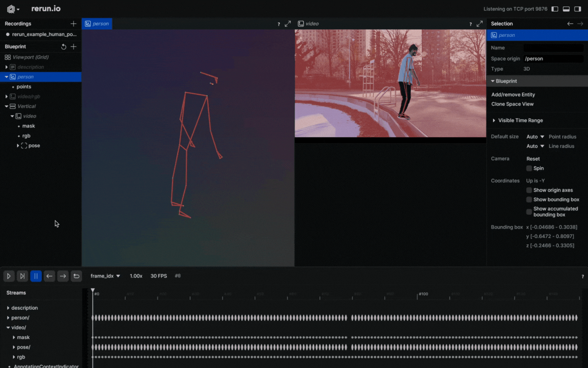
Task: Click Clone Space View
Action: [x=512, y=104]
